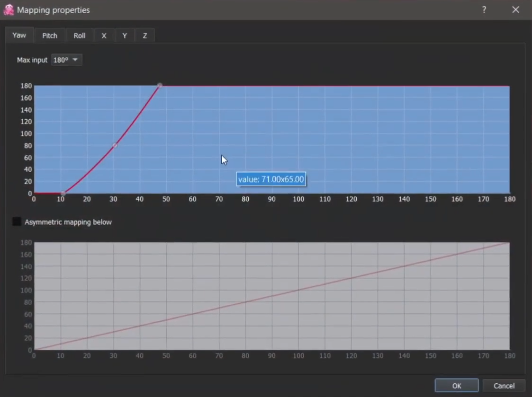Click the value 71.00x65.00 tooltip
This screenshot has width=532, height=397.
pyautogui.click(x=271, y=179)
